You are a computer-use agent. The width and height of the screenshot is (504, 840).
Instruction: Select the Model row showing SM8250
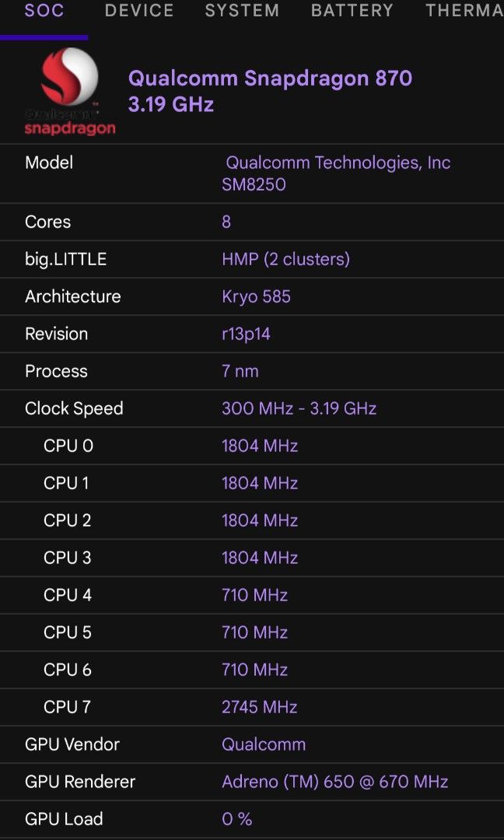(252, 173)
